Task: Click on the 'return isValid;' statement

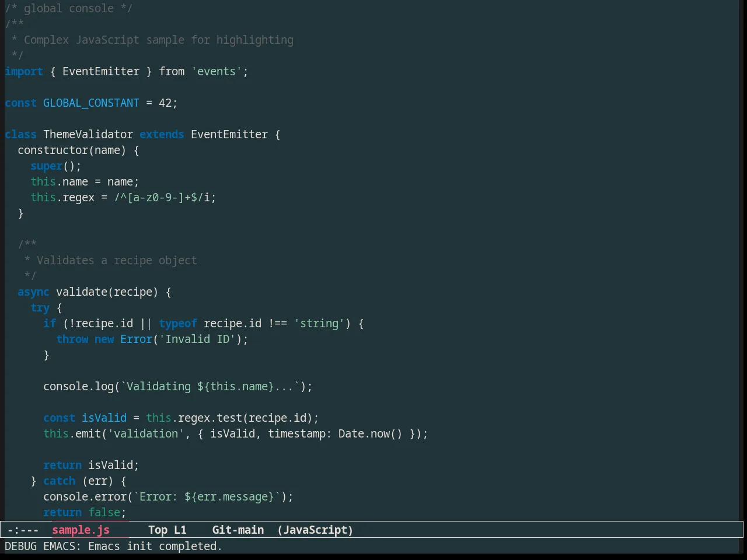Action: coord(91,465)
